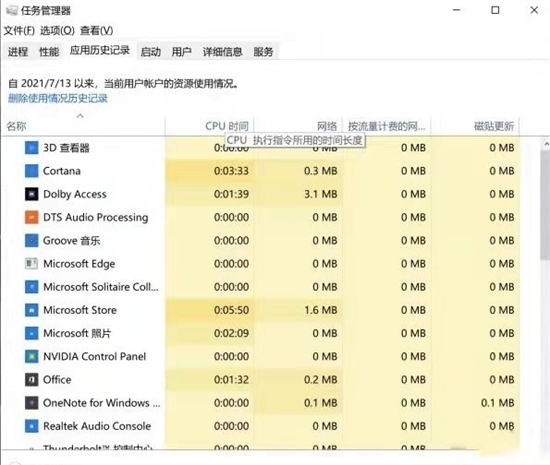Screen dimensions: 550x465
Task: Click the Office name text
Action: tap(57, 379)
